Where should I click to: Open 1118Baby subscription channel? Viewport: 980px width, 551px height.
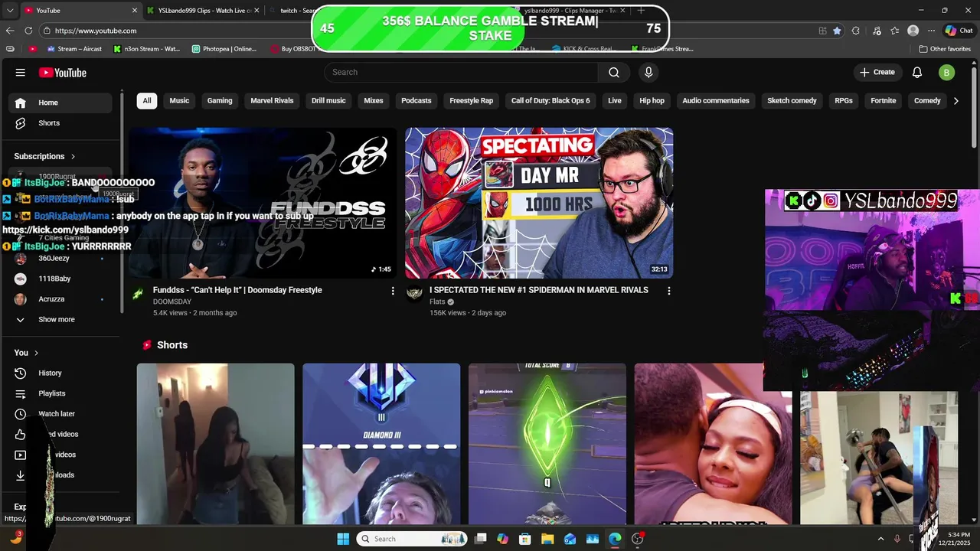click(61, 279)
